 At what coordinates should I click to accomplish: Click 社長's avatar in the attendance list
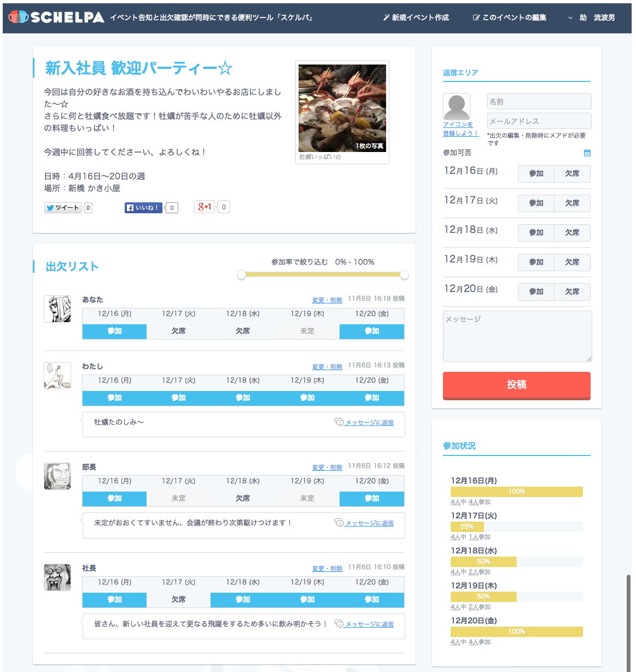57,577
